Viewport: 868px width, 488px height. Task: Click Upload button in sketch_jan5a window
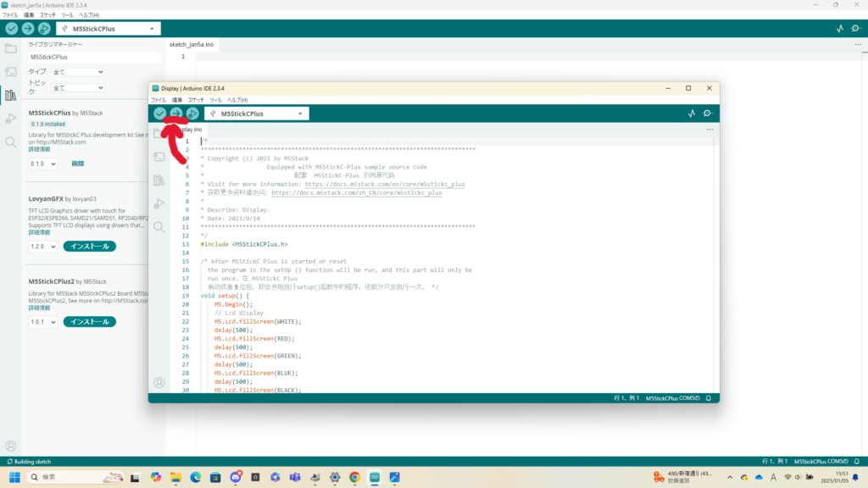(28, 29)
